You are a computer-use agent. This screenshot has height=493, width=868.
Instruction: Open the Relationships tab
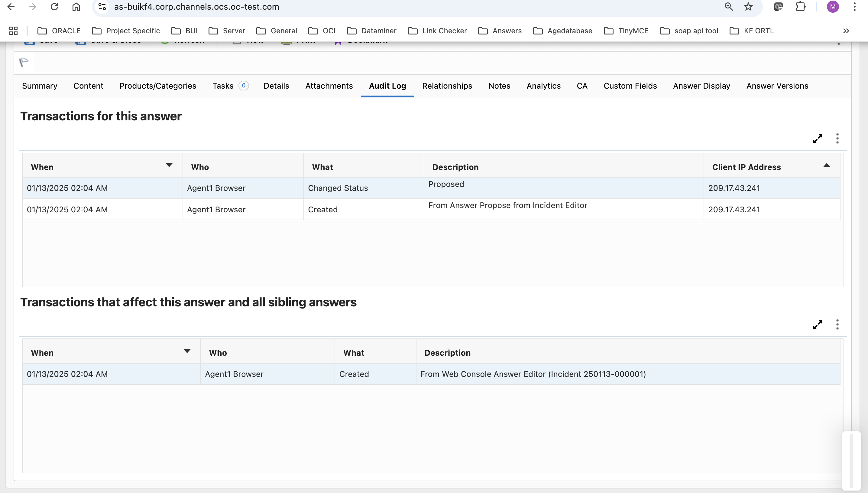pyautogui.click(x=447, y=86)
